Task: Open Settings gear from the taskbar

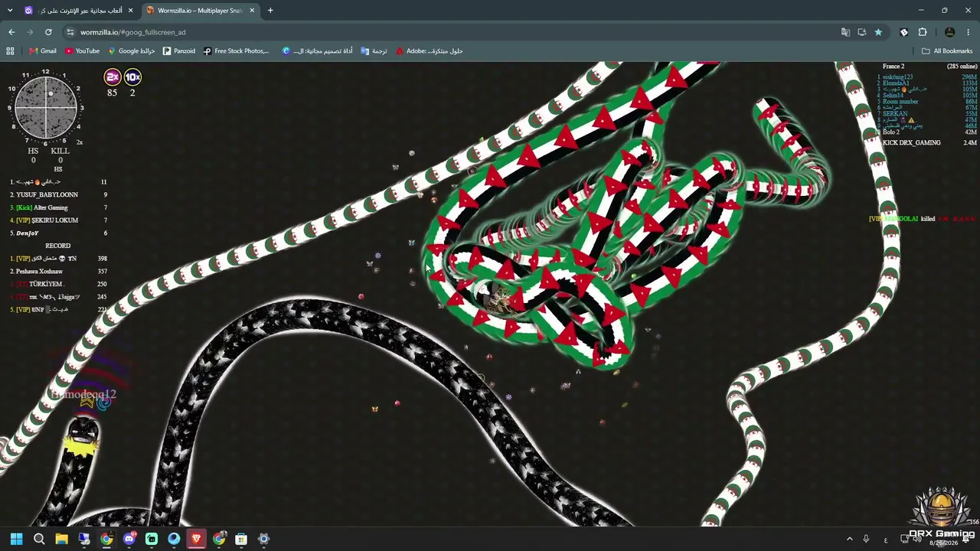Action: (263, 539)
